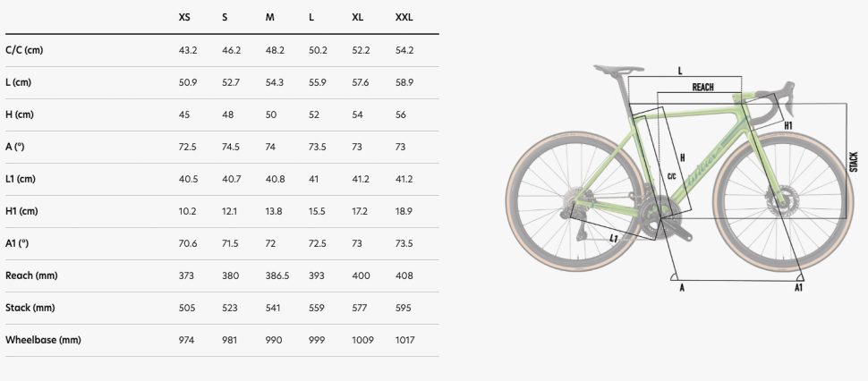Click the A1 angle label under front wheel

coord(798,287)
